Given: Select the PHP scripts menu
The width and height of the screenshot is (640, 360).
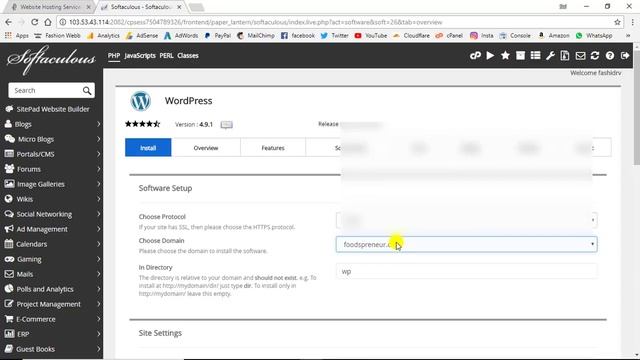Looking at the screenshot, I should (114, 56).
